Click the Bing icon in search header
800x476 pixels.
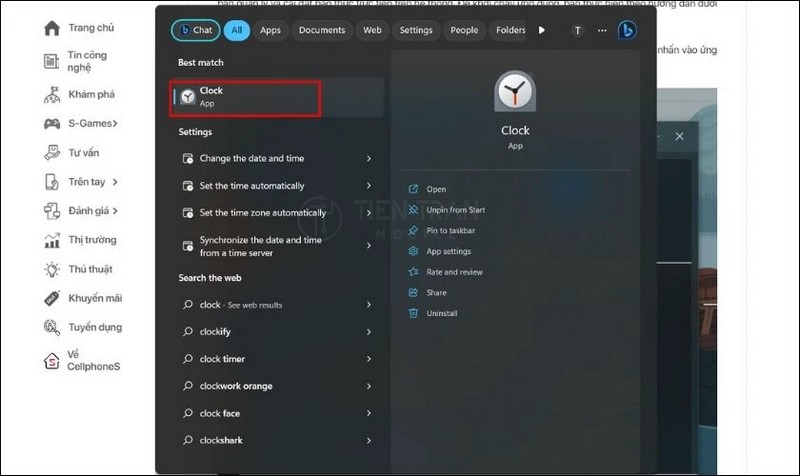[x=627, y=30]
